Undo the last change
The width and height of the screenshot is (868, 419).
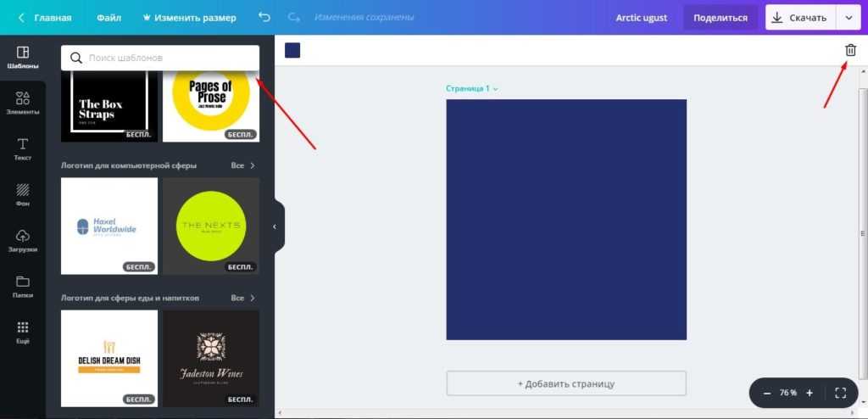[x=264, y=17]
